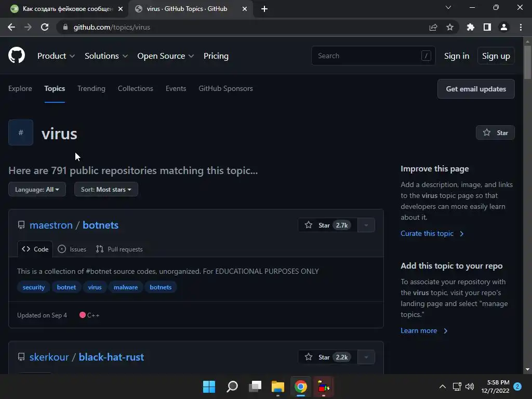Close the Russian-titled first tab
Screen dimensions: 532x399
(121, 9)
